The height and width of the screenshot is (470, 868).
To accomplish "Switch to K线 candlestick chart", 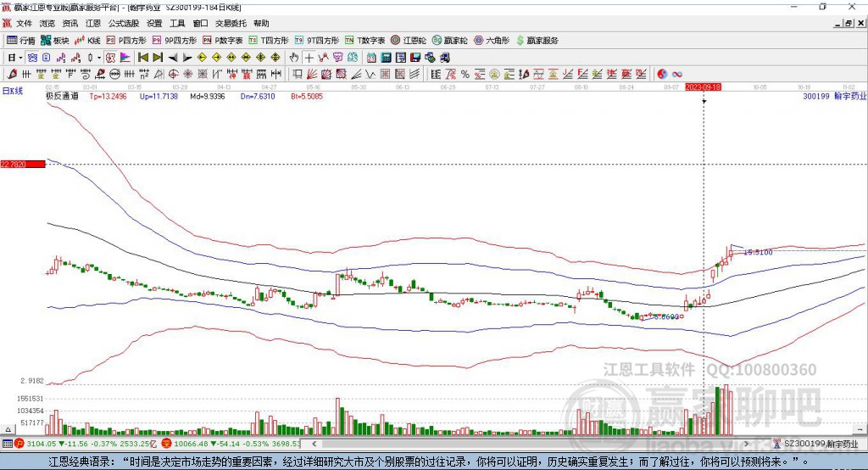I will click(87, 41).
